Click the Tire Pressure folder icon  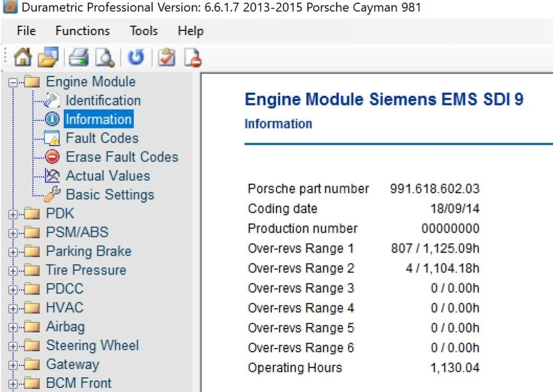pyautogui.click(x=32, y=270)
